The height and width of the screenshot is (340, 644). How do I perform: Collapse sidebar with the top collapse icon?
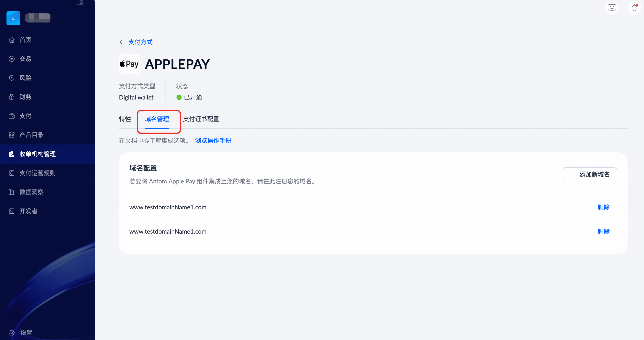(80, 2)
